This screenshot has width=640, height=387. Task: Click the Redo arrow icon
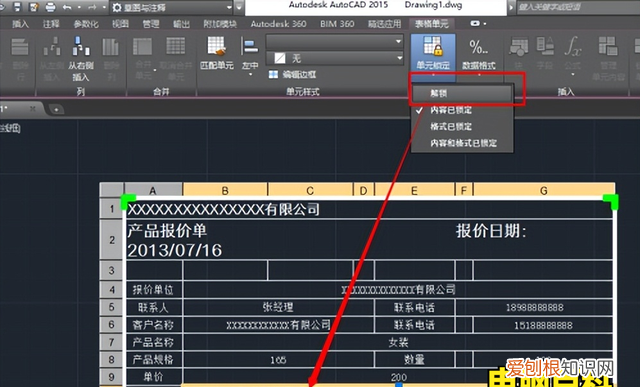(x=92, y=7)
